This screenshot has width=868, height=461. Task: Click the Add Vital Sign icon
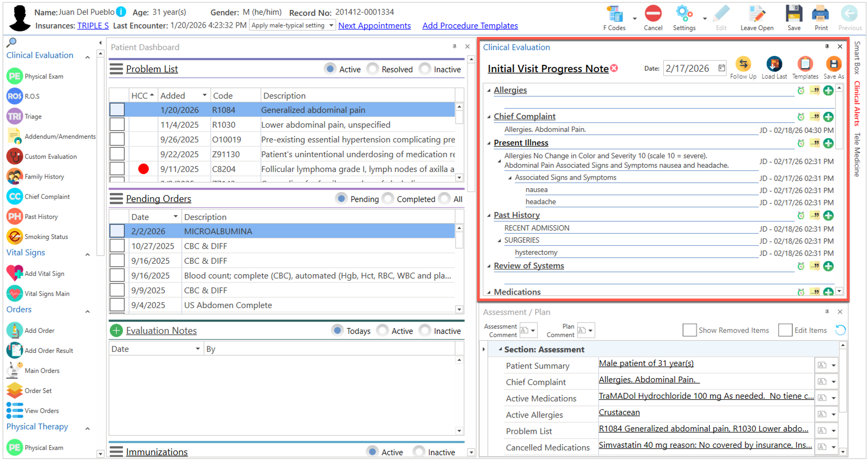(15, 273)
